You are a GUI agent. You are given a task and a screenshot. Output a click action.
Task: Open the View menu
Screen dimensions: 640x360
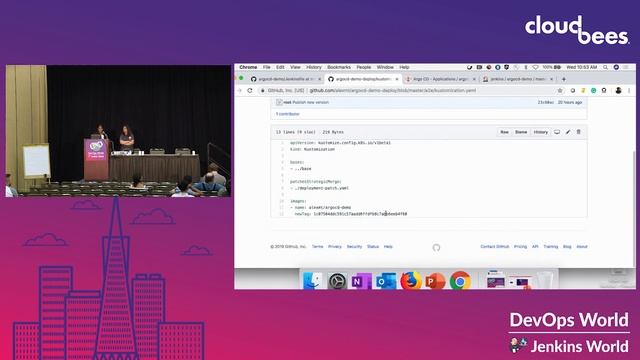pyautogui.click(x=295, y=67)
